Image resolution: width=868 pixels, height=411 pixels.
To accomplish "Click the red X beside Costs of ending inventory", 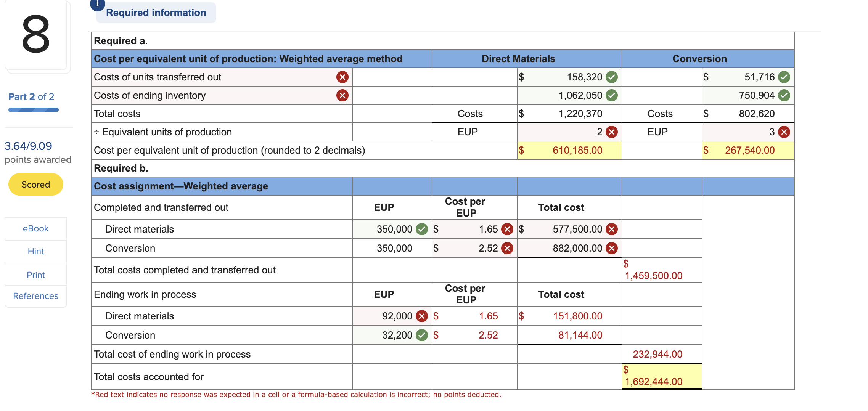I will [x=342, y=95].
